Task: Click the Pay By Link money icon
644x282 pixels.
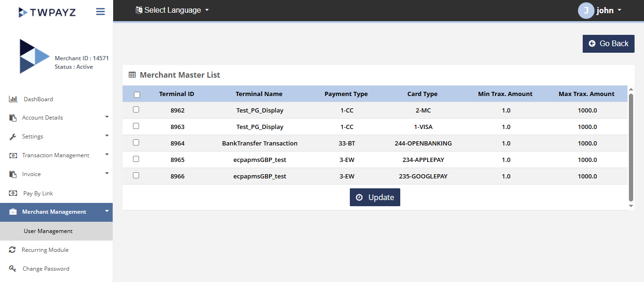Action: point(14,193)
